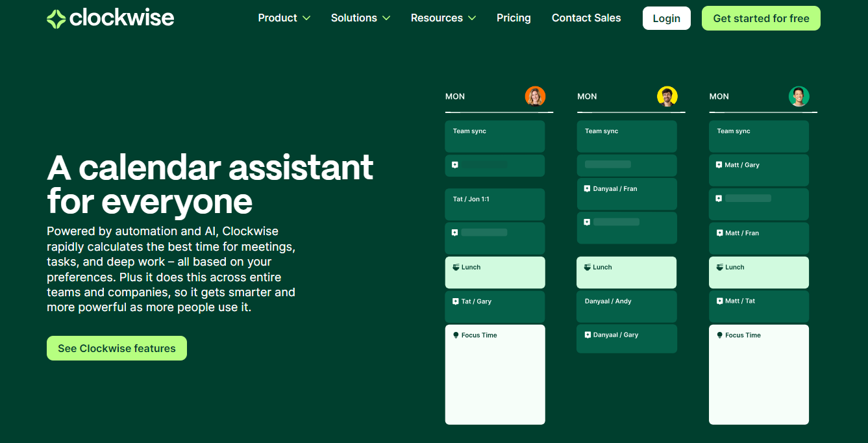The width and height of the screenshot is (868, 443).
Task: Click the placeholder event below Danyaal / Fran
Action: pos(626,228)
